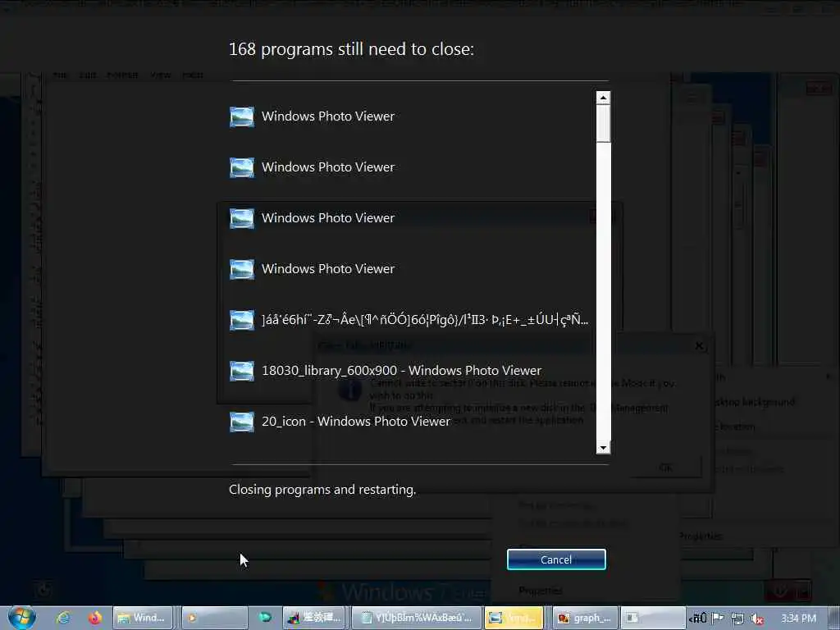Open the graph_ taskbar button

tap(585, 618)
